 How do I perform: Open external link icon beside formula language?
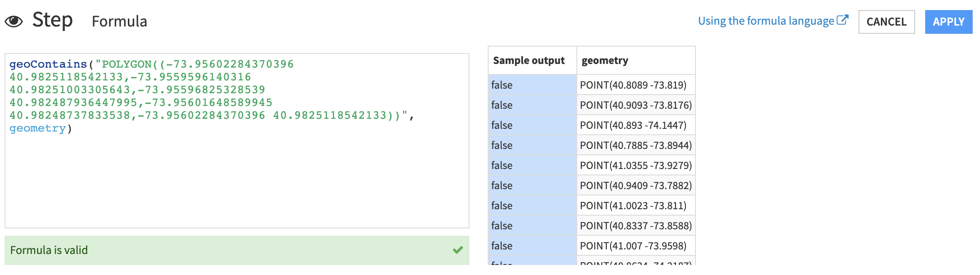pos(843,20)
